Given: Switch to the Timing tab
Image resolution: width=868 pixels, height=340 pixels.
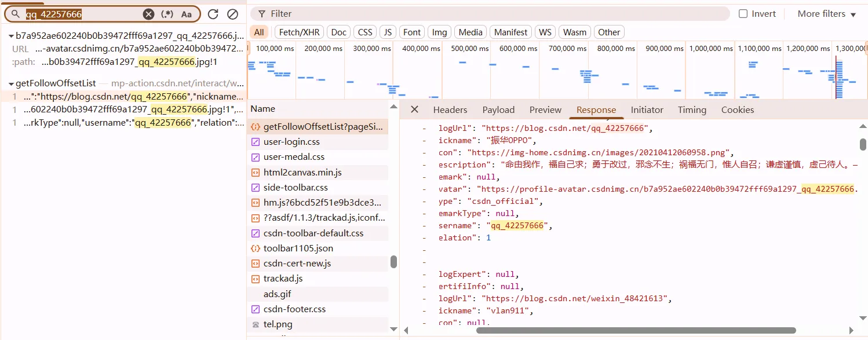Looking at the screenshot, I should pos(692,110).
